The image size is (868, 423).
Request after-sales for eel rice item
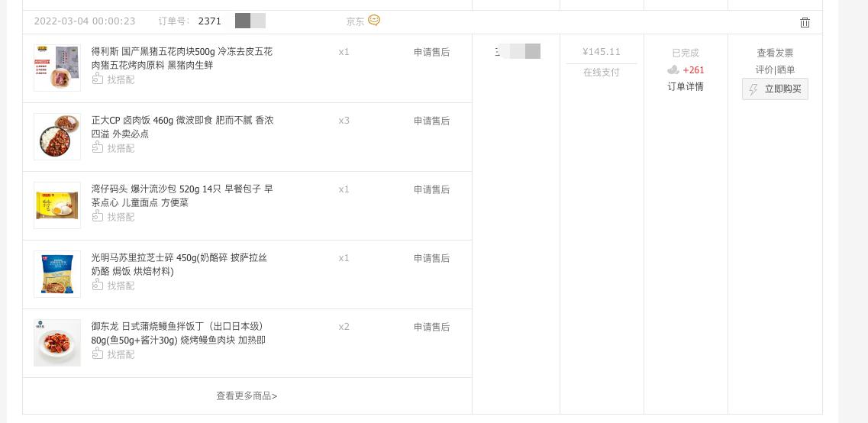coord(431,328)
